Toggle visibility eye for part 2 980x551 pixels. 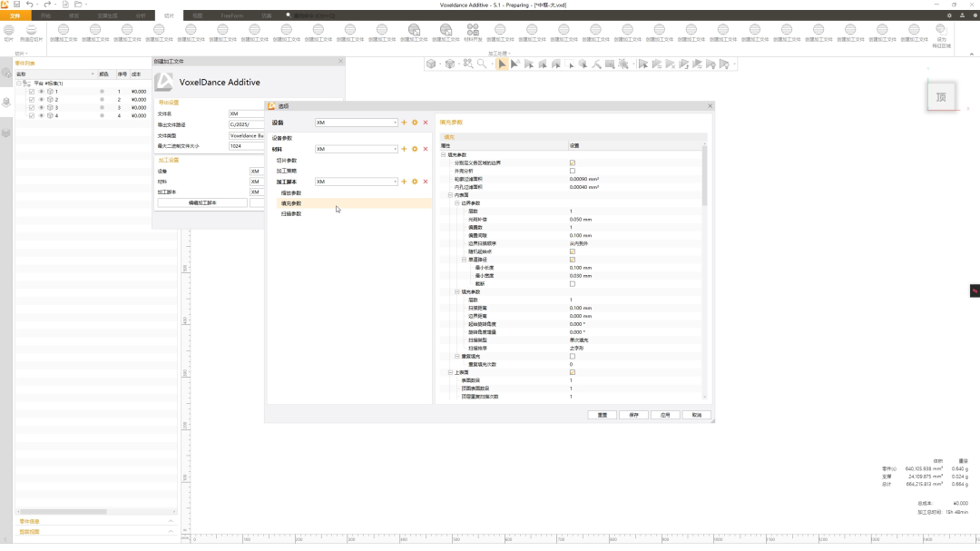[41, 100]
